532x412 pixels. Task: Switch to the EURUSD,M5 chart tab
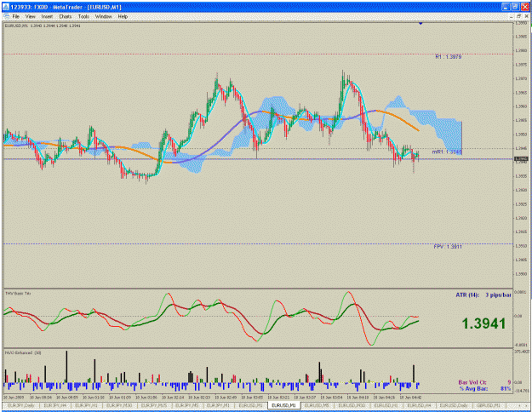317,405
